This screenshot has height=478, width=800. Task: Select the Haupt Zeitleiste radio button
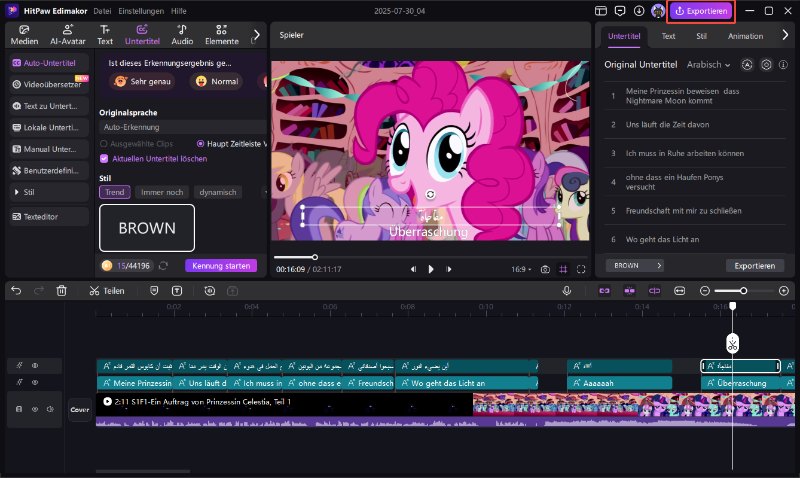[201, 144]
